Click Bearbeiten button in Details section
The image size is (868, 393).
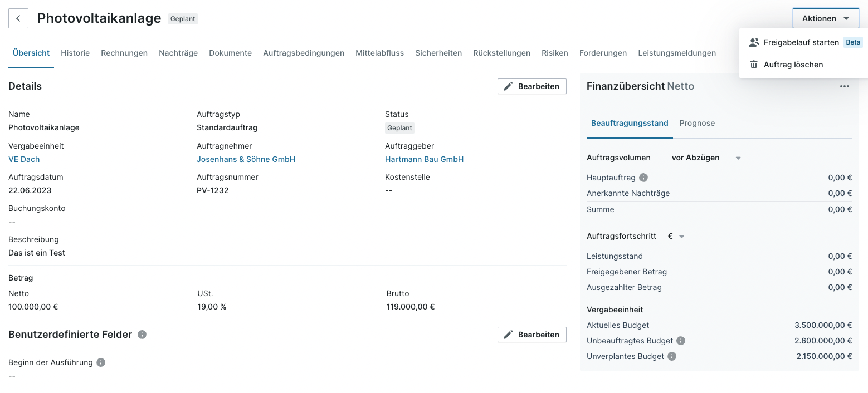531,86
